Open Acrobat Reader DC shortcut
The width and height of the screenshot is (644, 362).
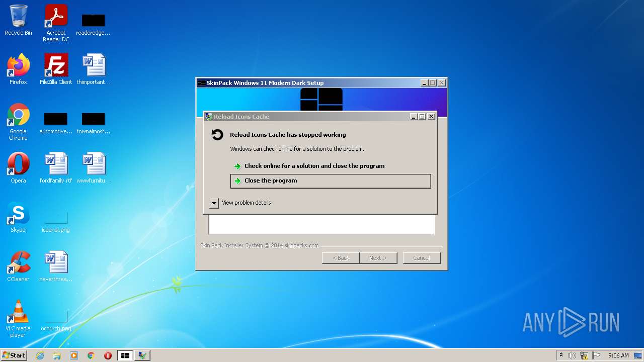coord(56,23)
